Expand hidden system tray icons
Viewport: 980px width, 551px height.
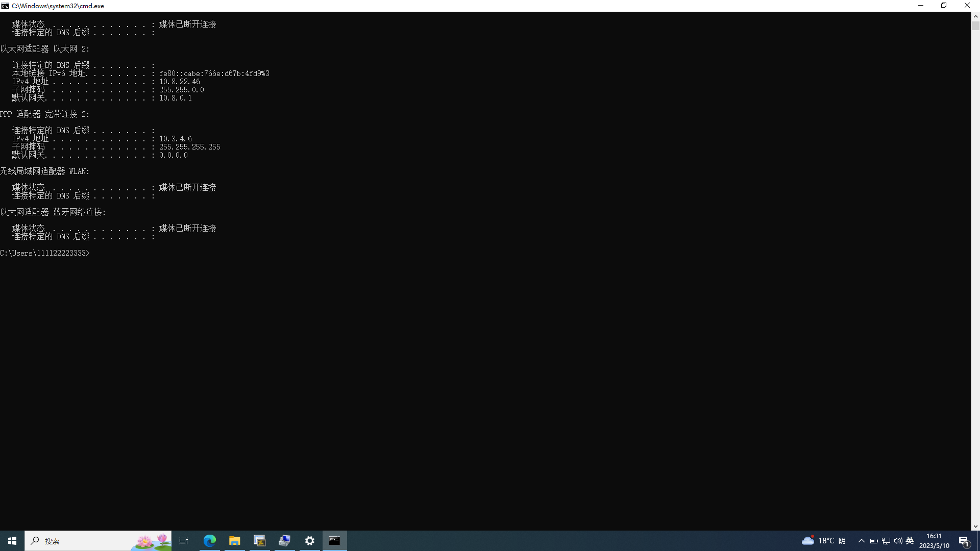click(x=862, y=541)
